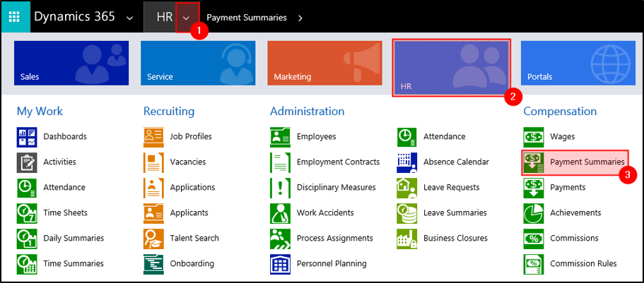Open the app launcher waffle icon
Screen dimensions: 644x283
[x=15, y=17]
